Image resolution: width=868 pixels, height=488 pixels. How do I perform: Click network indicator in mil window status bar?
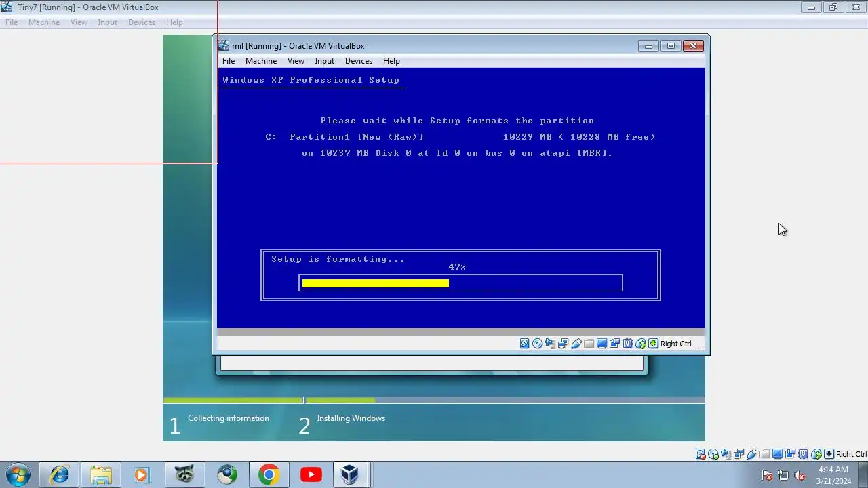[563, 344]
